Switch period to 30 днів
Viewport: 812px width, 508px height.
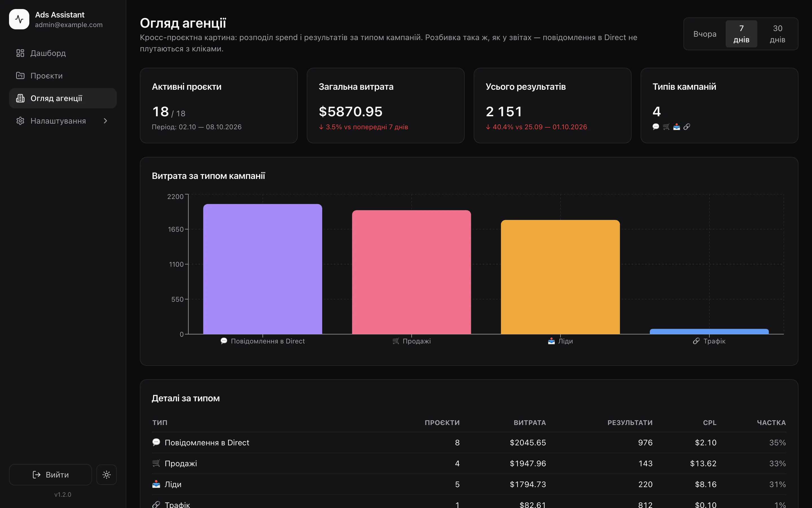777,34
